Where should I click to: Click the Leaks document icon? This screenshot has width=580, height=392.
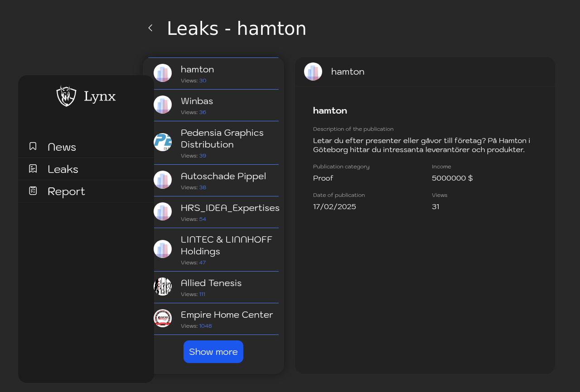click(33, 168)
